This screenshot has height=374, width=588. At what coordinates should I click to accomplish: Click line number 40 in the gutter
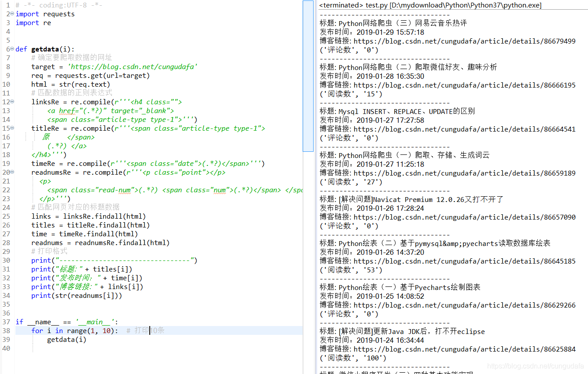point(6,348)
